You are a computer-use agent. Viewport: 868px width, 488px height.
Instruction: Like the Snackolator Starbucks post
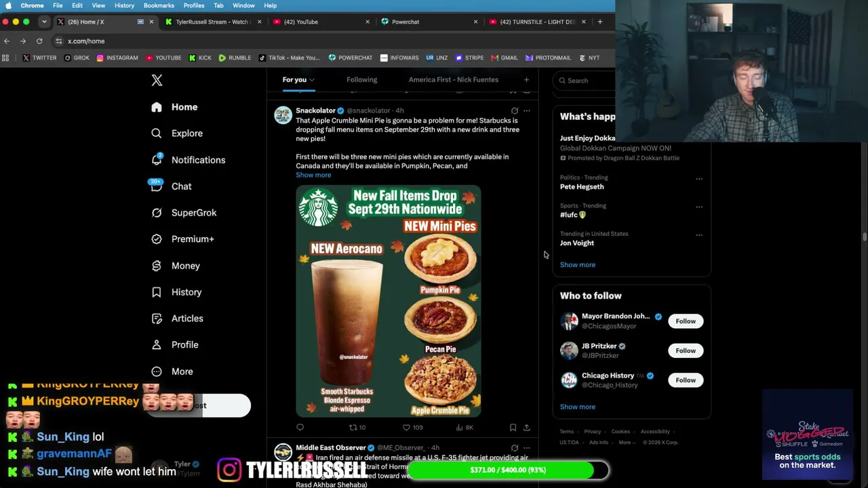412,428
